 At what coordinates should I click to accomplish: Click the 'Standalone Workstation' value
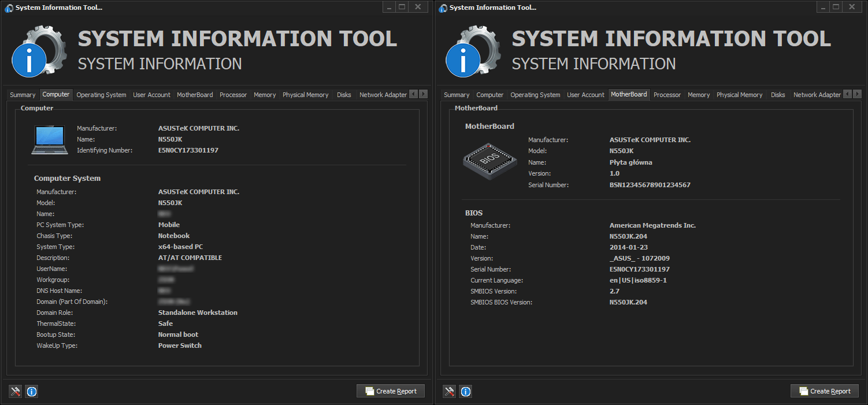198,313
